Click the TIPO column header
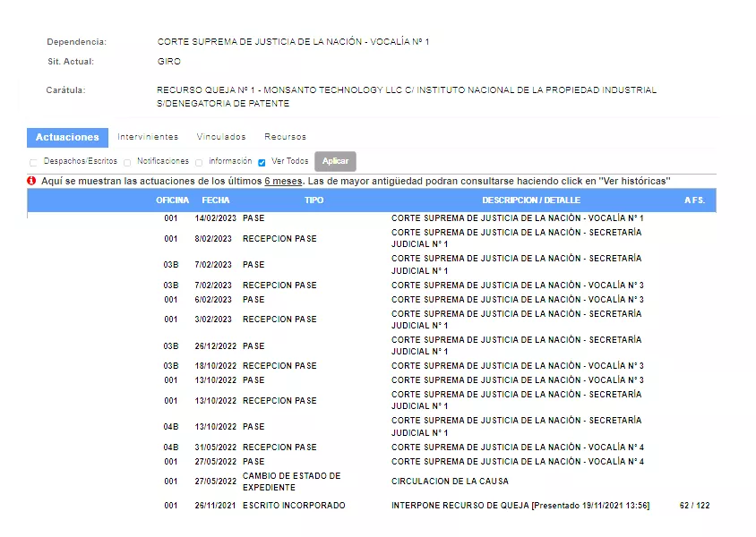Image resolution: width=756 pixels, height=537 pixels. 314,200
